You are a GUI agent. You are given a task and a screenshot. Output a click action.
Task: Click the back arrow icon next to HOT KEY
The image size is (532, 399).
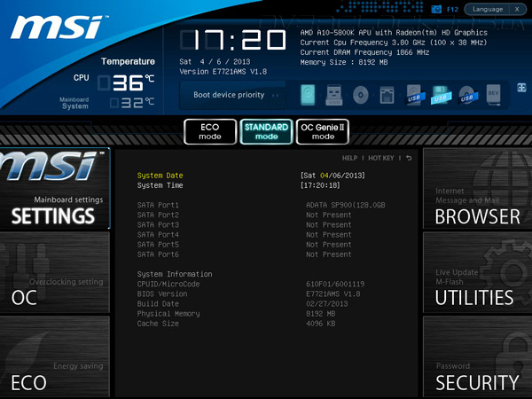coord(409,158)
